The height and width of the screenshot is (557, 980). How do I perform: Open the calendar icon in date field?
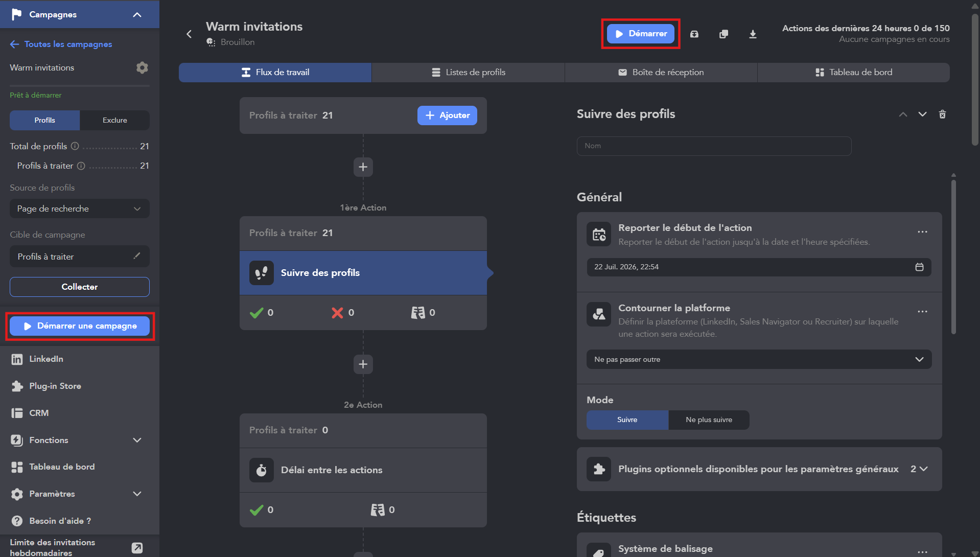pos(919,267)
